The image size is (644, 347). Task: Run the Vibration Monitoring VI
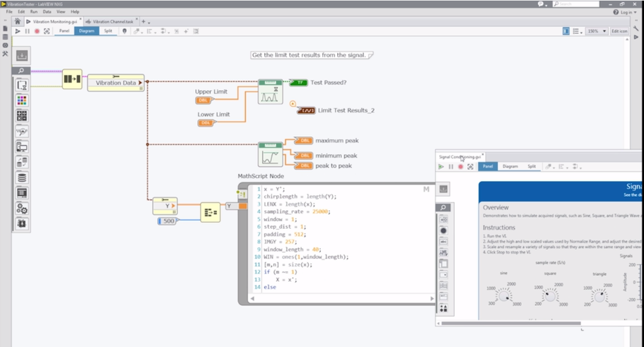coord(17,31)
